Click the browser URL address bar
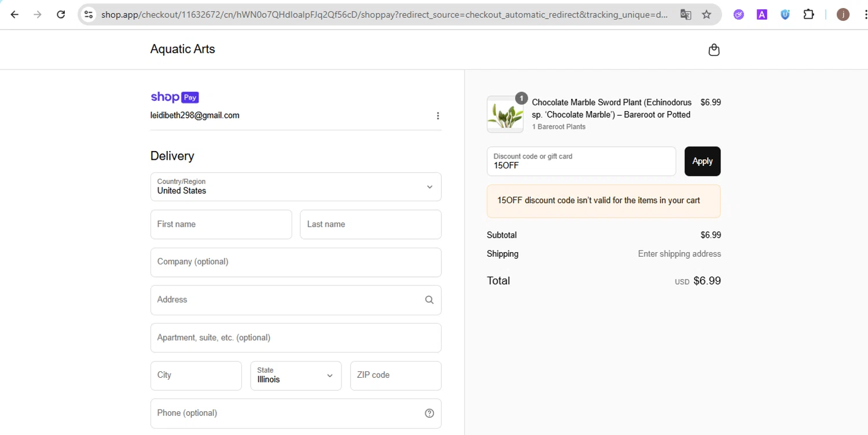This screenshot has height=435, width=868. coord(384,14)
